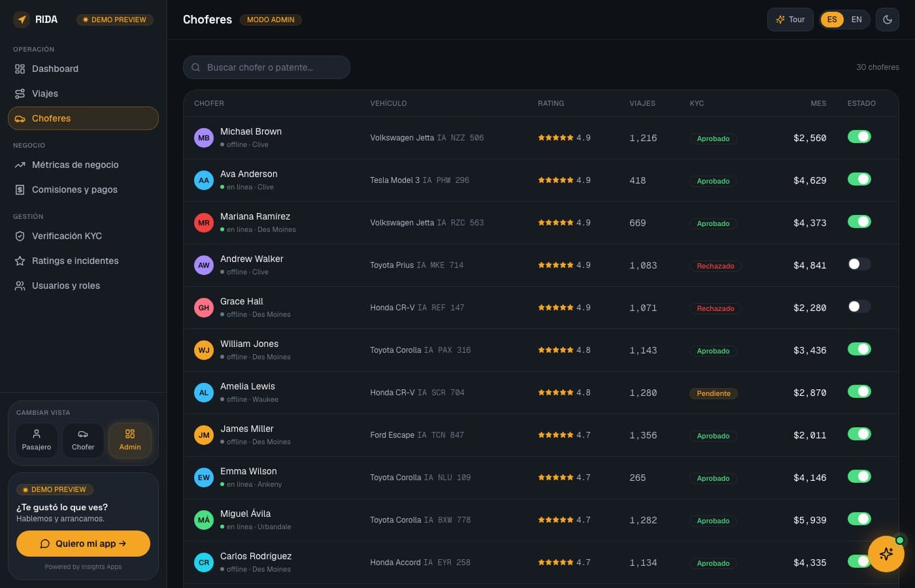Click the JM avatar of James Miller
Image resolution: width=915 pixels, height=588 pixels.
[204, 435]
